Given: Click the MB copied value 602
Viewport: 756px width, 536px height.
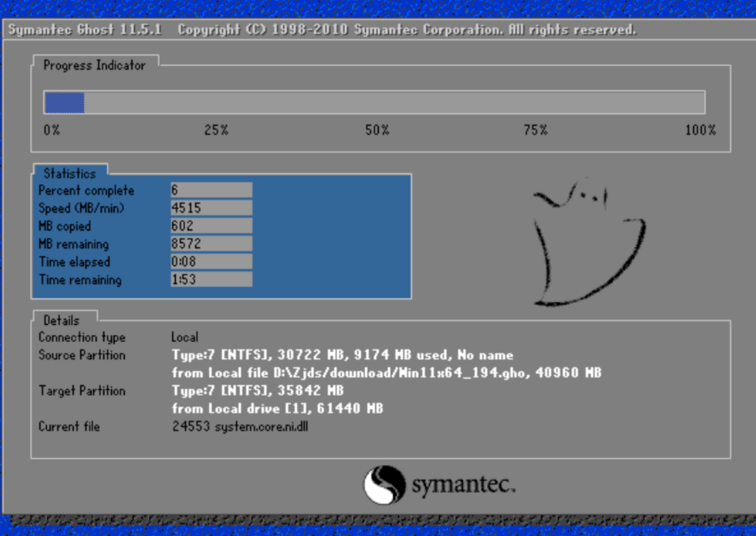Looking at the screenshot, I should tap(211, 225).
